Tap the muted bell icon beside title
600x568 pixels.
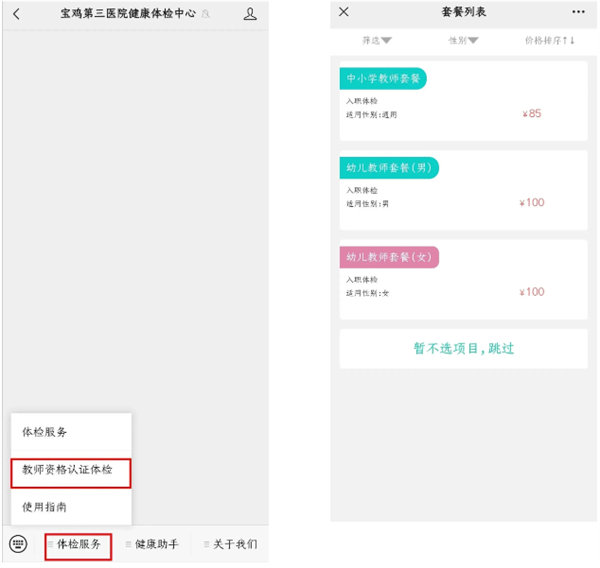(x=205, y=15)
